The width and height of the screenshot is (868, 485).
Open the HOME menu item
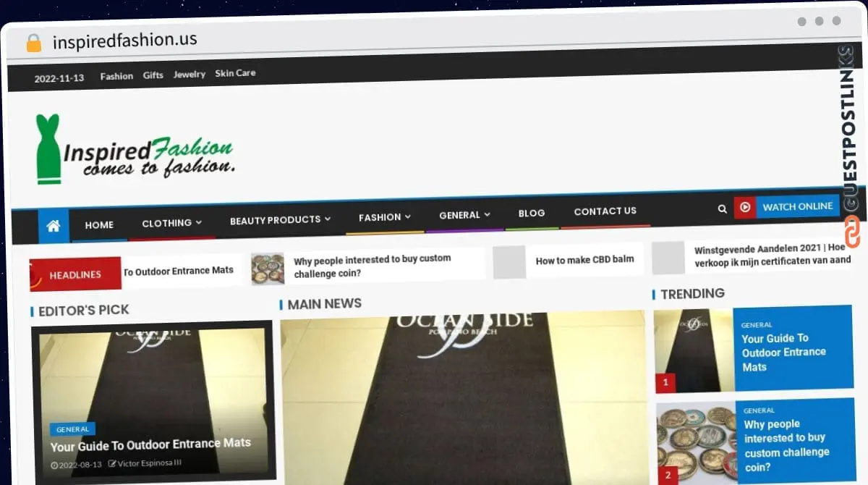99,225
